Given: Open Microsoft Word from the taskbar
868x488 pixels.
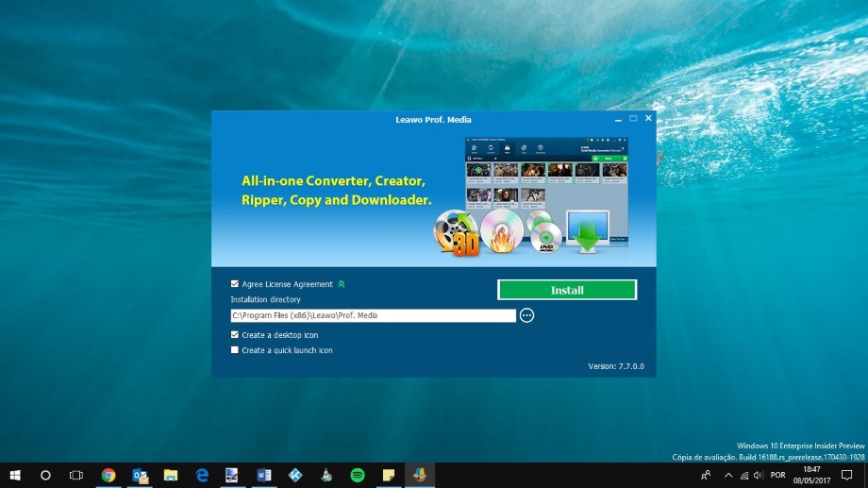Looking at the screenshot, I should [264, 475].
